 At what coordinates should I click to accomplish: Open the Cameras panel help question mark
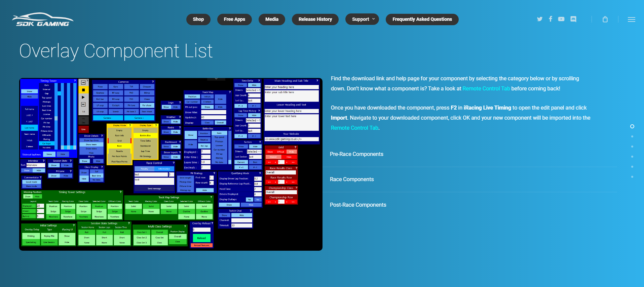click(x=153, y=82)
